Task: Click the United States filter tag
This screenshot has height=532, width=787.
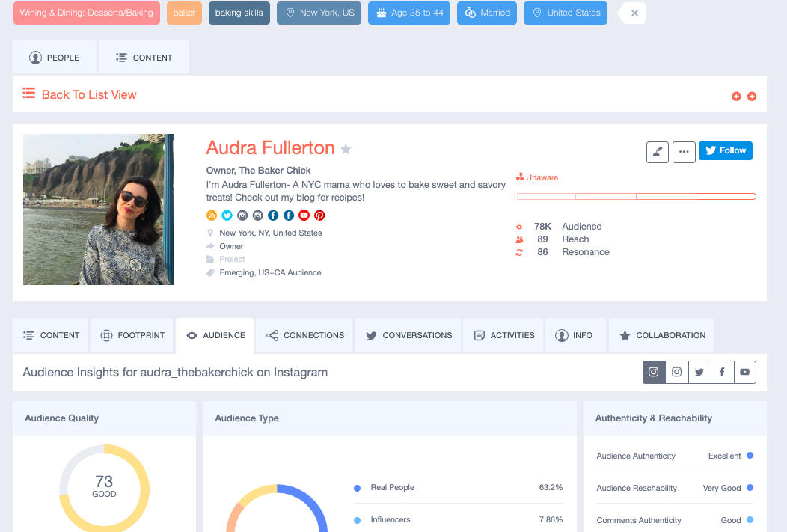Action: click(x=565, y=13)
